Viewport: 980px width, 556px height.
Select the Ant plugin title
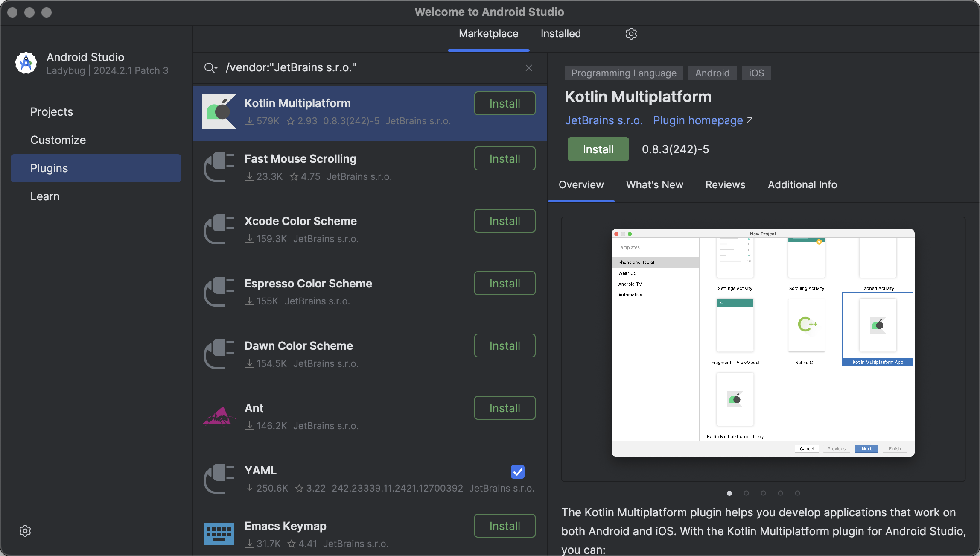254,408
